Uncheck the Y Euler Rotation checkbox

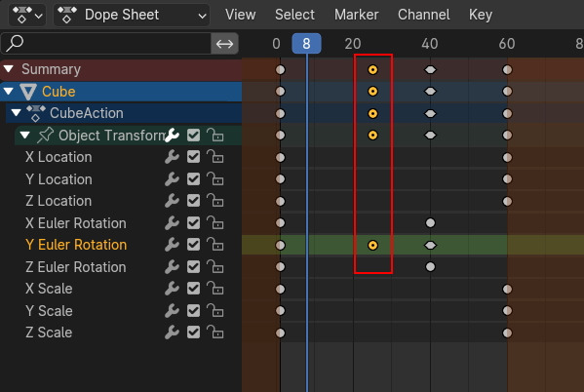pyautogui.click(x=193, y=245)
